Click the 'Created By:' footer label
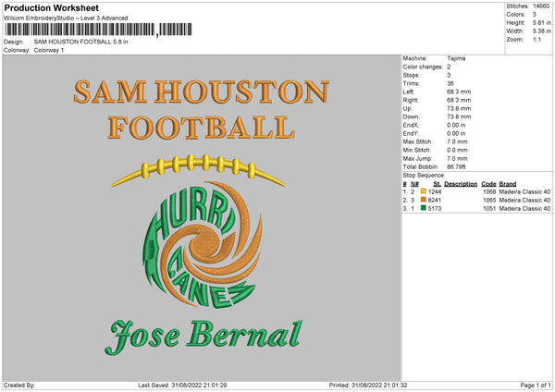 [19, 385]
